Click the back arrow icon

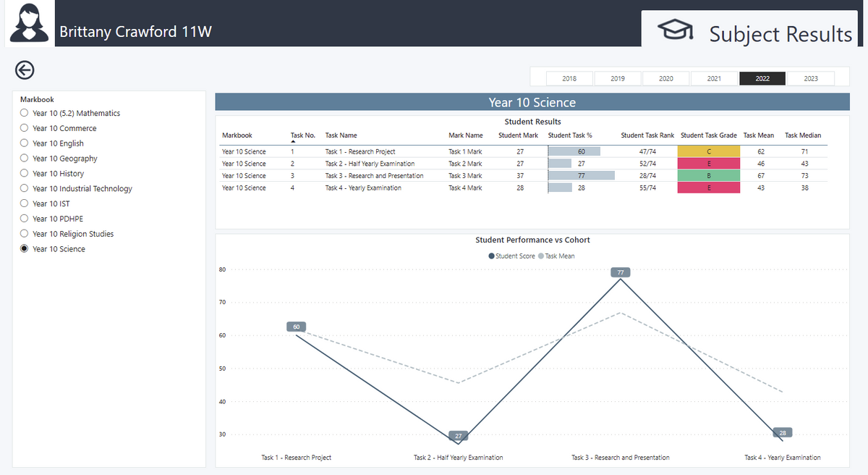(x=25, y=70)
